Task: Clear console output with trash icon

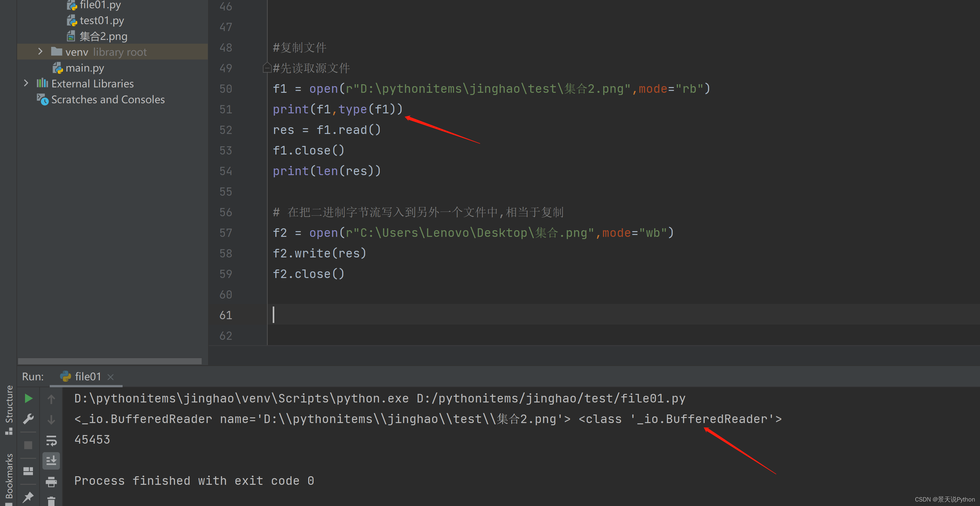Action: pos(51,501)
